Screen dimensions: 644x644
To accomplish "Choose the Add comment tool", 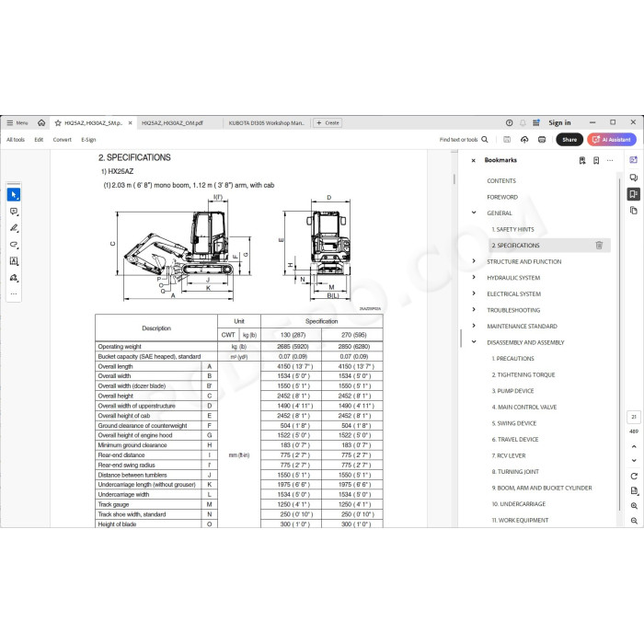I will click(x=14, y=212).
